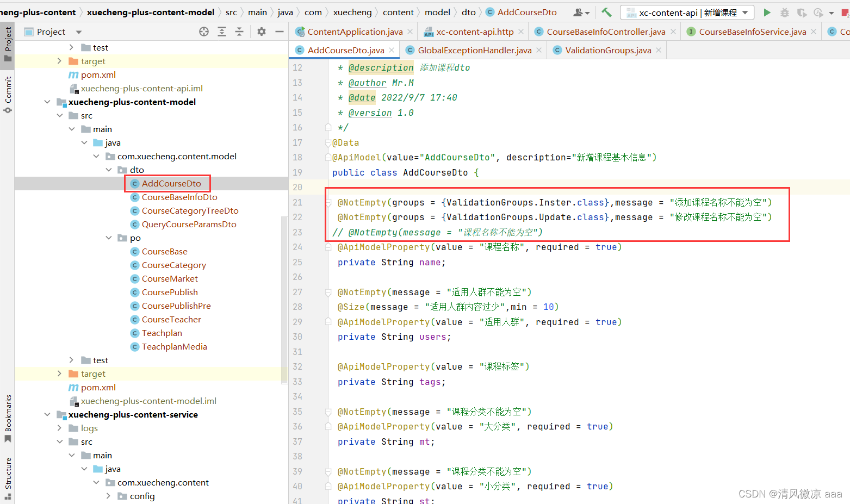This screenshot has height=504, width=850.
Task: Toggle the Commit tool window sidebar button
Action: [x=8, y=95]
